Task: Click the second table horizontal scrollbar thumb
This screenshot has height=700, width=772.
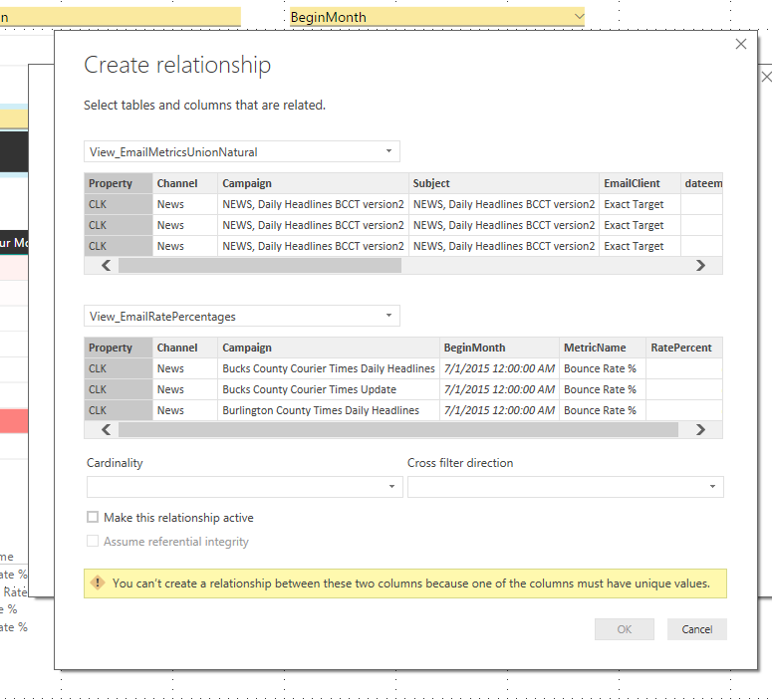Action: [x=398, y=429]
